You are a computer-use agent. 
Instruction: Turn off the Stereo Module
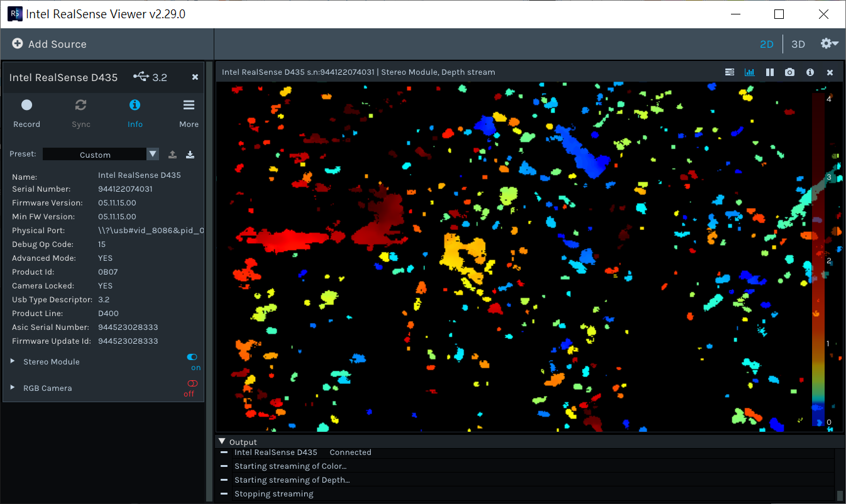click(191, 357)
